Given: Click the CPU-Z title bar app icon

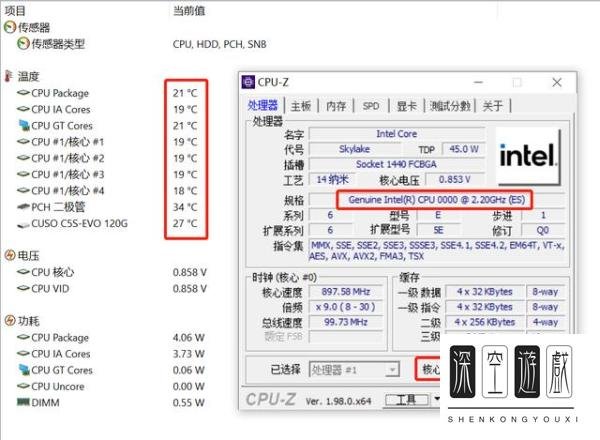Looking at the screenshot, I should click(248, 82).
